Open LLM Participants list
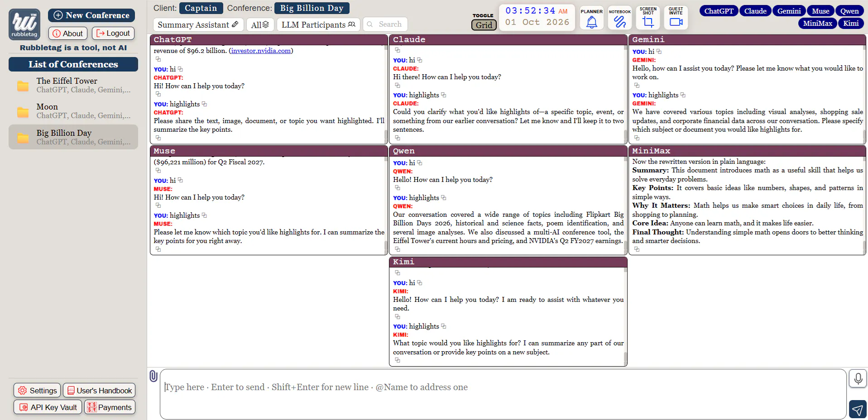This screenshot has width=868, height=420. pyautogui.click(x=318, y=24)
